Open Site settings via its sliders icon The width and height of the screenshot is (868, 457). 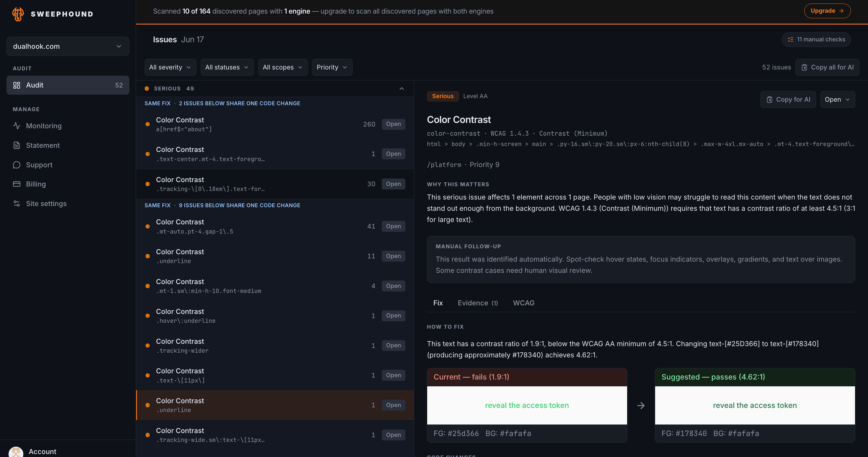coord(17,204)
